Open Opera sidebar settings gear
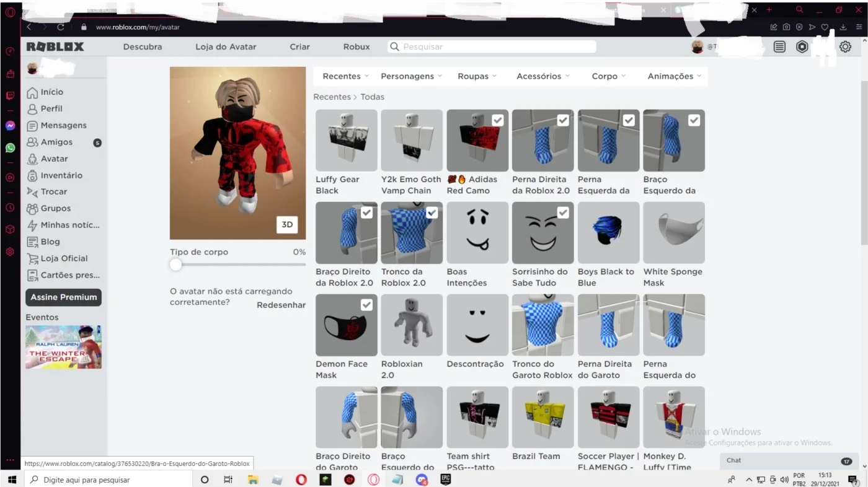This screenshot has height=487, width=868. click(10, 252)
